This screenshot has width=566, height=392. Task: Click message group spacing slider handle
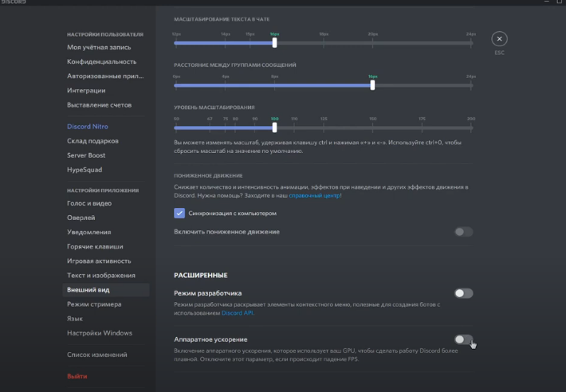372,85
